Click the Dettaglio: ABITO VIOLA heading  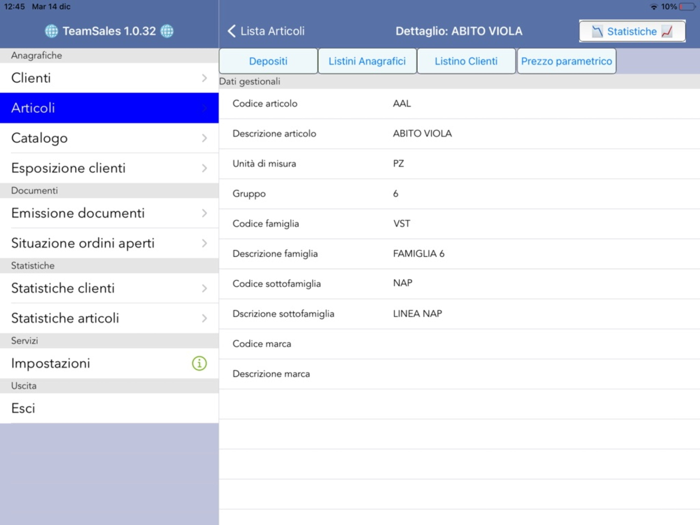[459, 31]
